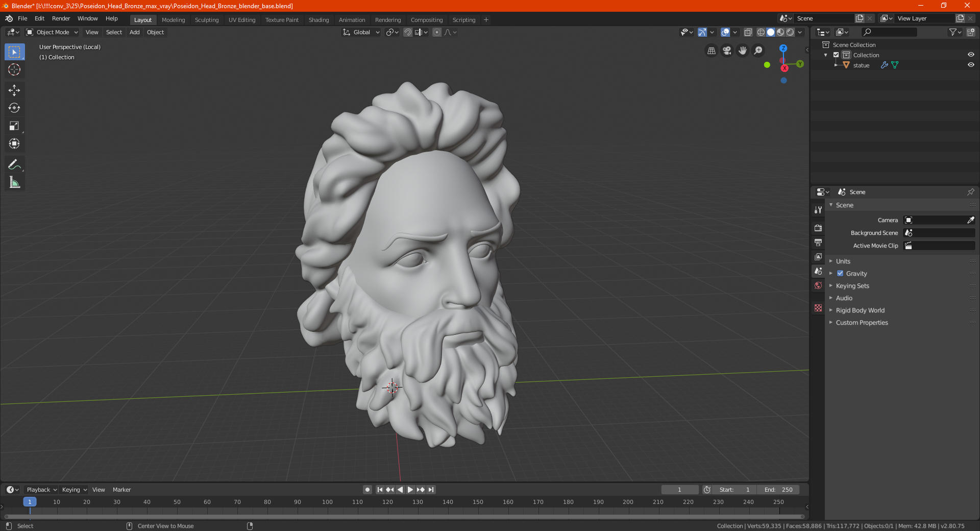Screen dimensions: 980x531
Task: Toggle viewport gizmos
Action: click(x=702, y=32)
